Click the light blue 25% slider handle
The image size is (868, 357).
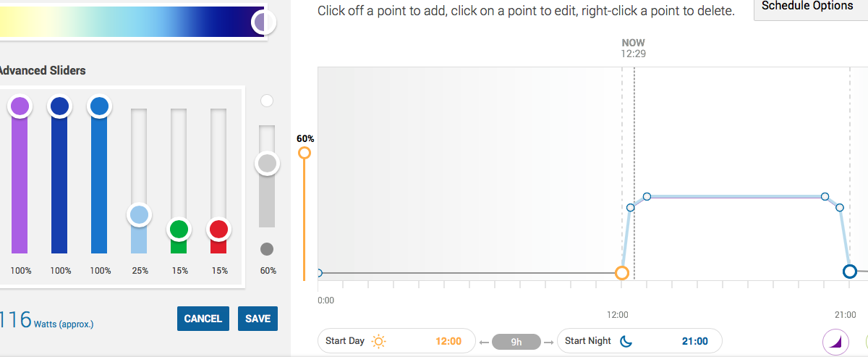pyautogui.click(x=139, y=214)
